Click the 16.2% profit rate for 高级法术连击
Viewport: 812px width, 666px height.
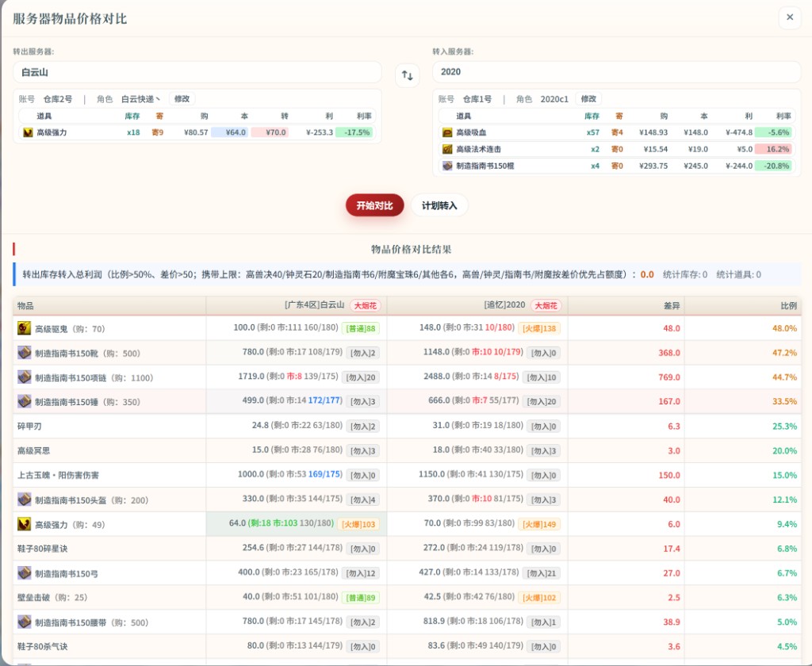pyautogui.click(x=773, y=149)
